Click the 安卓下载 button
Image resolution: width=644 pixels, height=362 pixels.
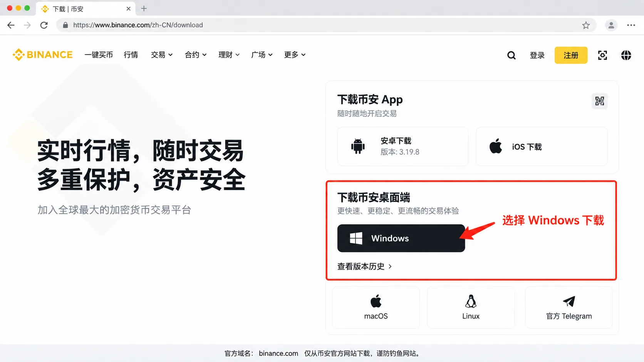pyautogui.click(x=403, y=147)
